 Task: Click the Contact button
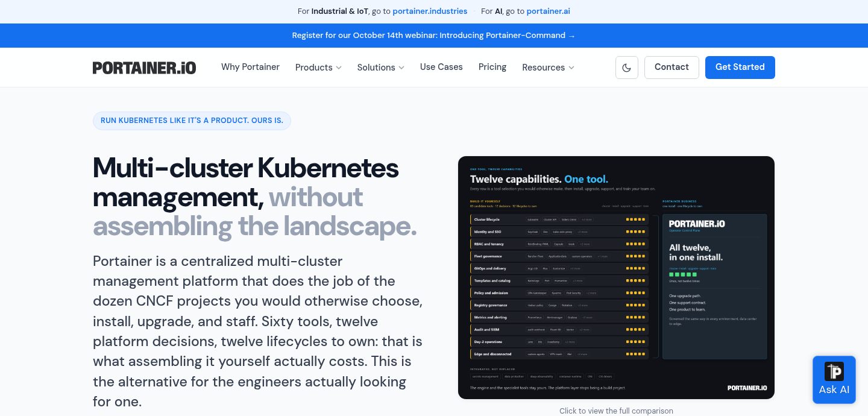pos(671,68)
